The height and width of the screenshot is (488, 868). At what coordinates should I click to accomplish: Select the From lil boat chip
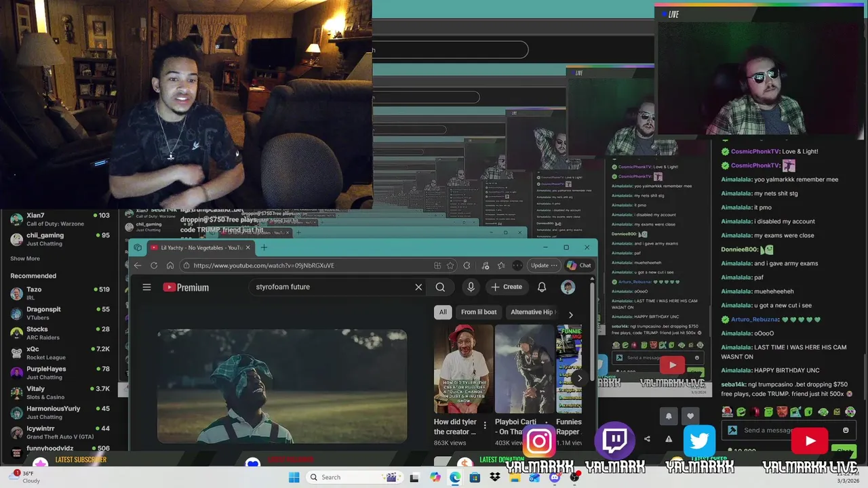(x=479, y=312)
